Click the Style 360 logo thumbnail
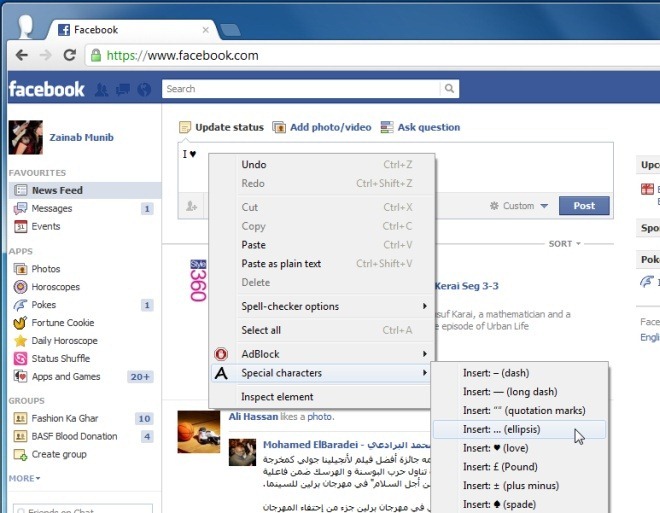The width and height of the screenshot is (660, 513). (198, 281)
